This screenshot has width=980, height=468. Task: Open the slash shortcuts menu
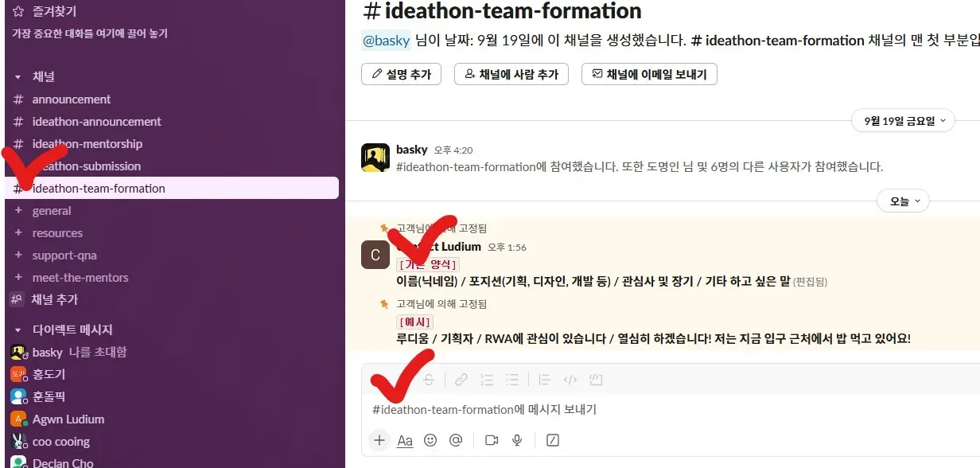click(x=553, y=440)
